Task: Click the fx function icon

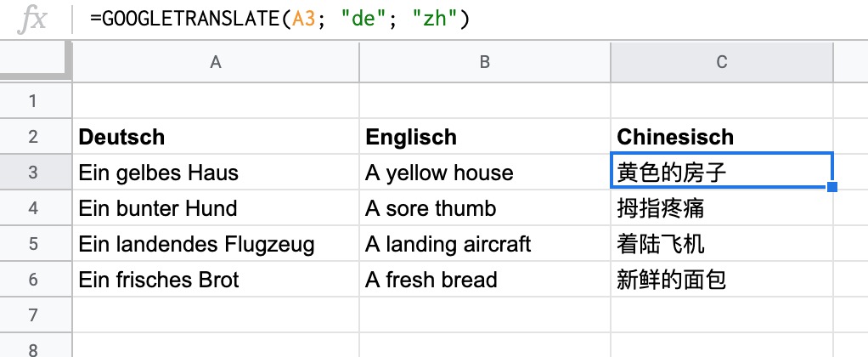Action: (x=31, y=20)
